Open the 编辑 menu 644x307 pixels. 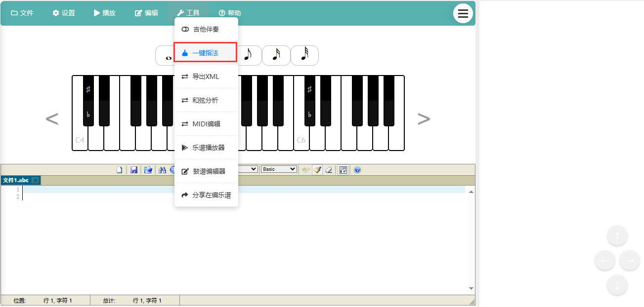tap(146, 13)
